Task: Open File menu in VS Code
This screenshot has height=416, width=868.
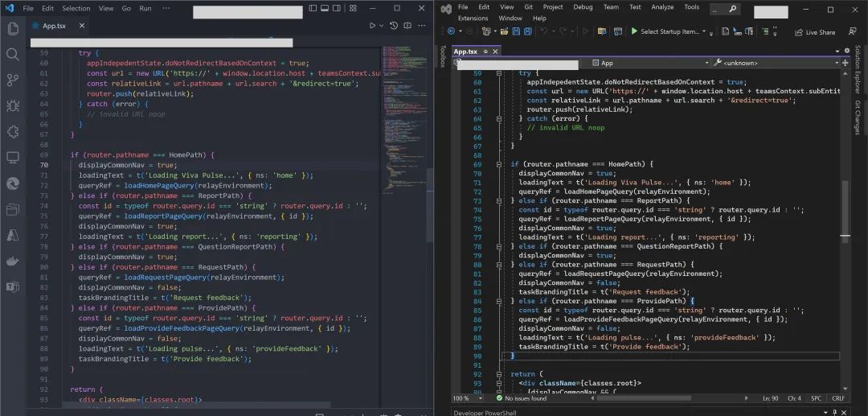Action: [28, 8]
